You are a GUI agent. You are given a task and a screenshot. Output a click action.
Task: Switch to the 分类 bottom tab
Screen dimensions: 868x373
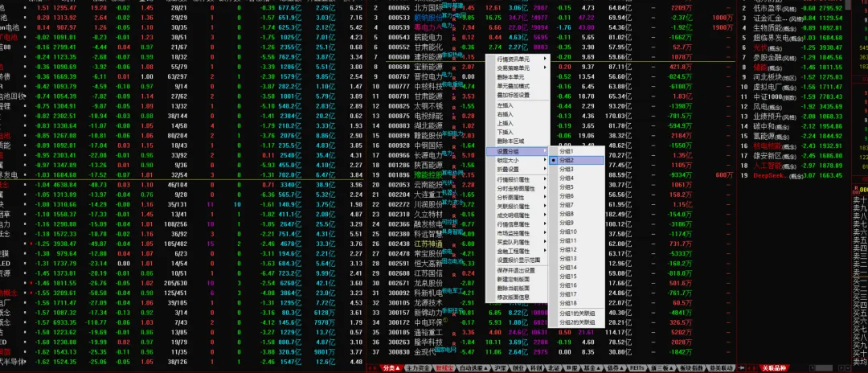392,368
